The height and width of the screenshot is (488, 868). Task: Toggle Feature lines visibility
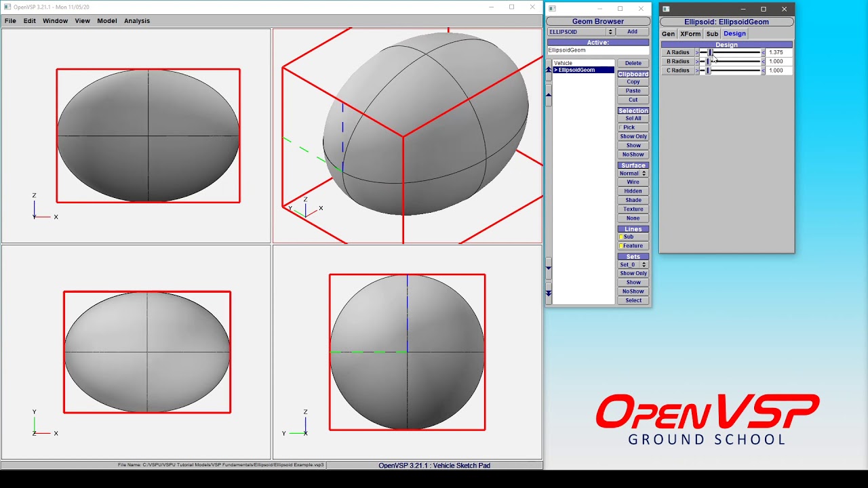(x=633, y=246)
